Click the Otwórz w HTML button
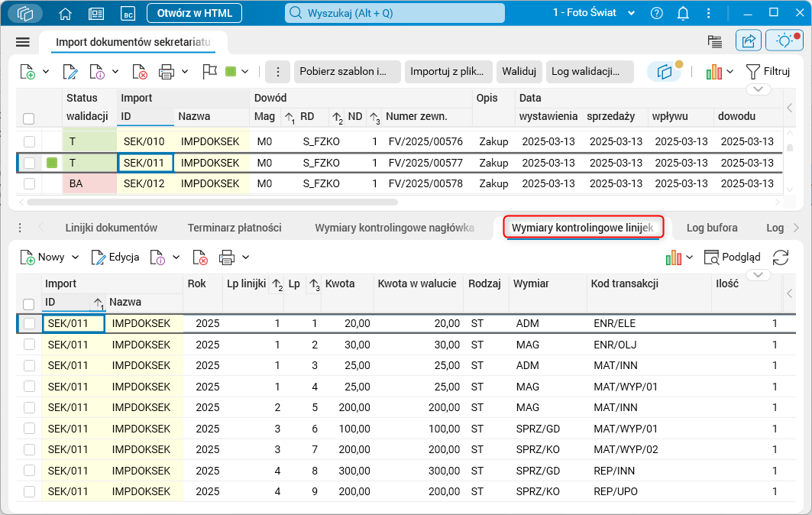 click(194, 13)
